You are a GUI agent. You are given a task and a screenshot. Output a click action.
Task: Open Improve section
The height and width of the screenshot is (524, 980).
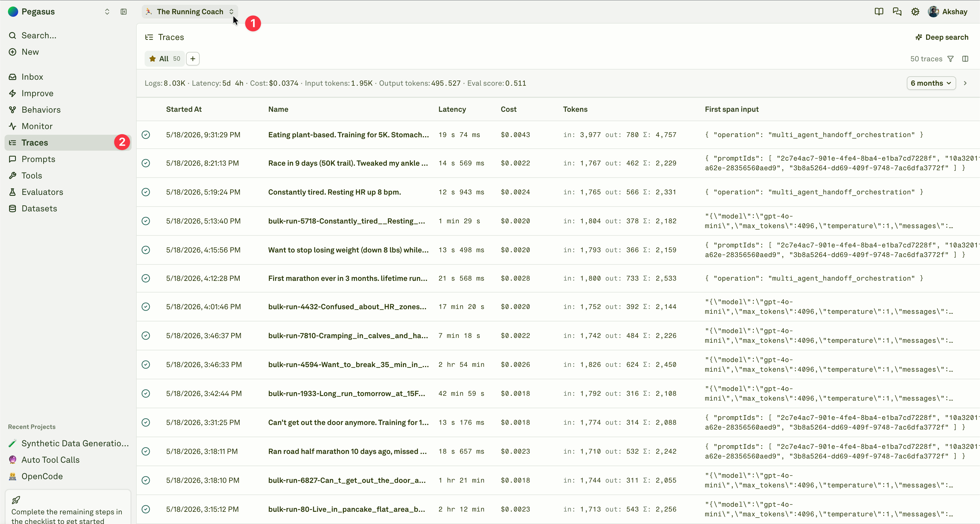[x=68, y=93]
